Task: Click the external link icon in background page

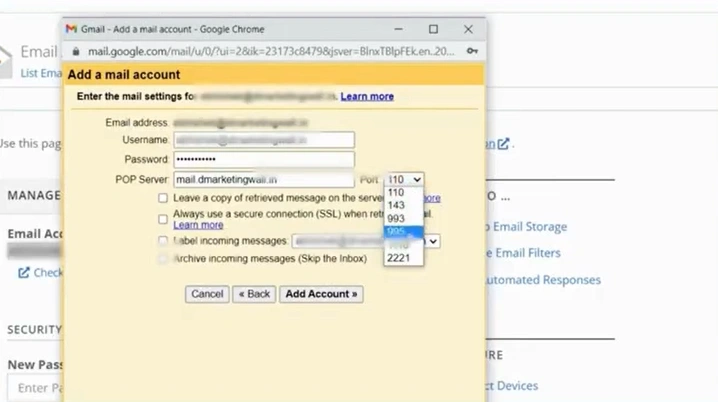Action: coord(503,144)
